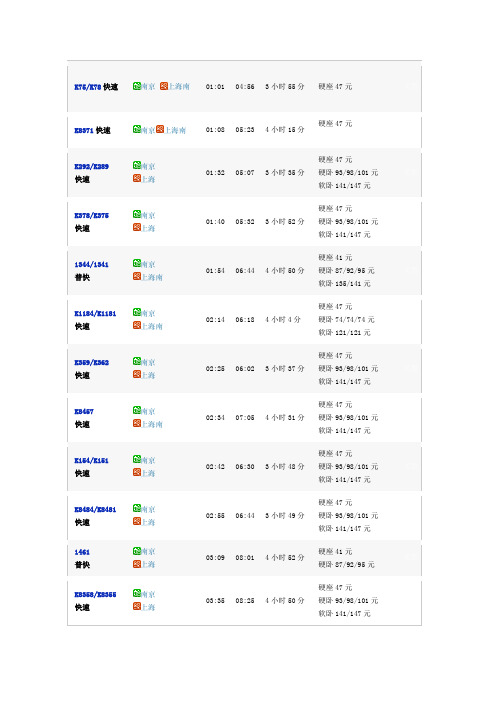Click 南京 station link in train 1461 row

click(x=148, y=552)
